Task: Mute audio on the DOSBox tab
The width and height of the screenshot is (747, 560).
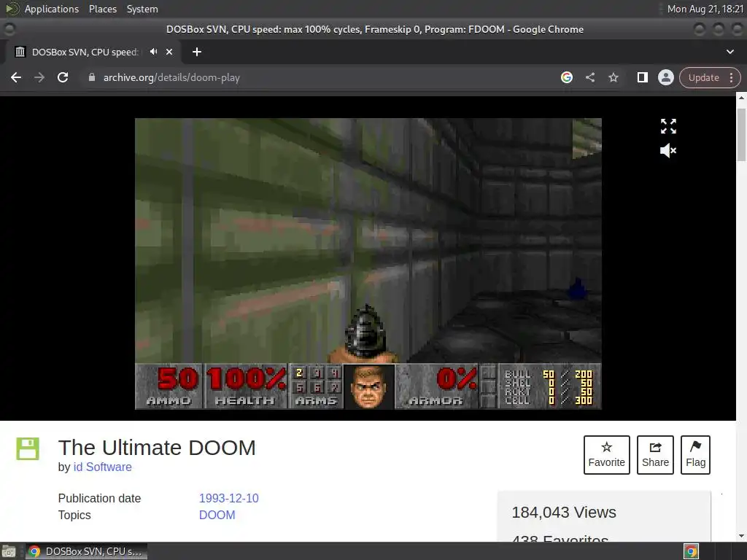Action: tap(153, 52)
